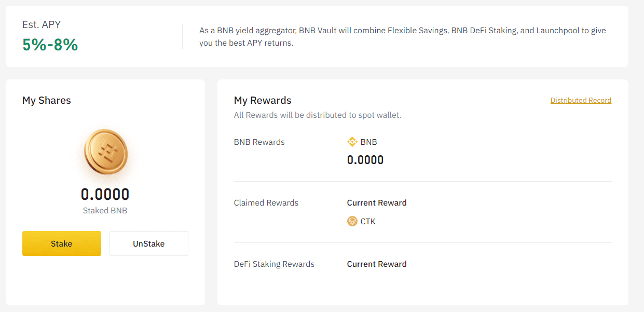Click the BNB Vault description text
The height and width of the screenshot is (312, 644).
click(x=402, y=36)
